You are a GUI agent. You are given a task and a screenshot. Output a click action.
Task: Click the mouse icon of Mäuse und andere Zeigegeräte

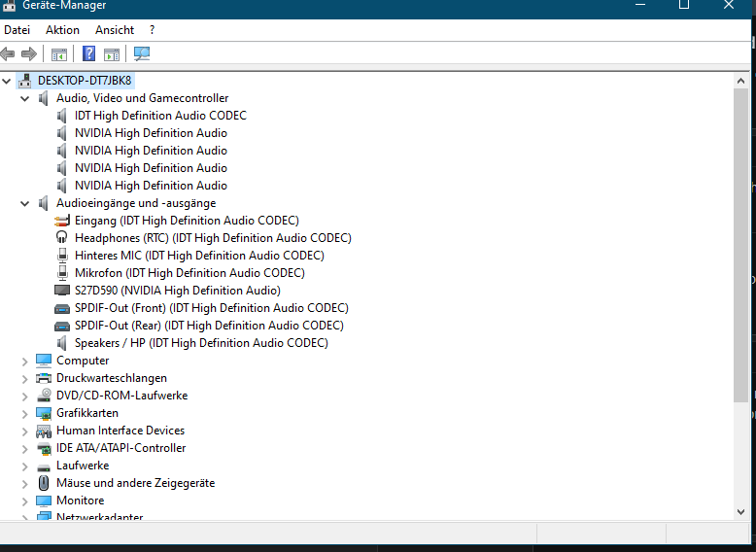pyautogui.click(x=44, y=483)
